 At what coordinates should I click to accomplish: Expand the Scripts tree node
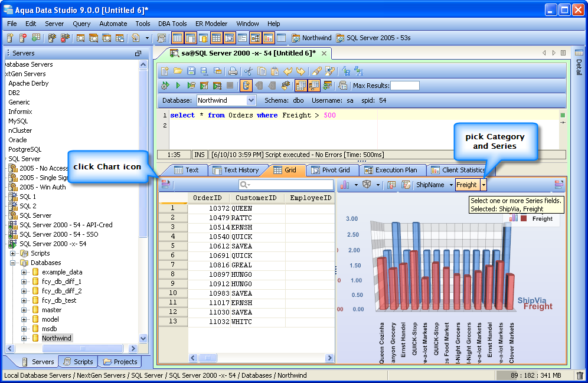coord(13,253)
